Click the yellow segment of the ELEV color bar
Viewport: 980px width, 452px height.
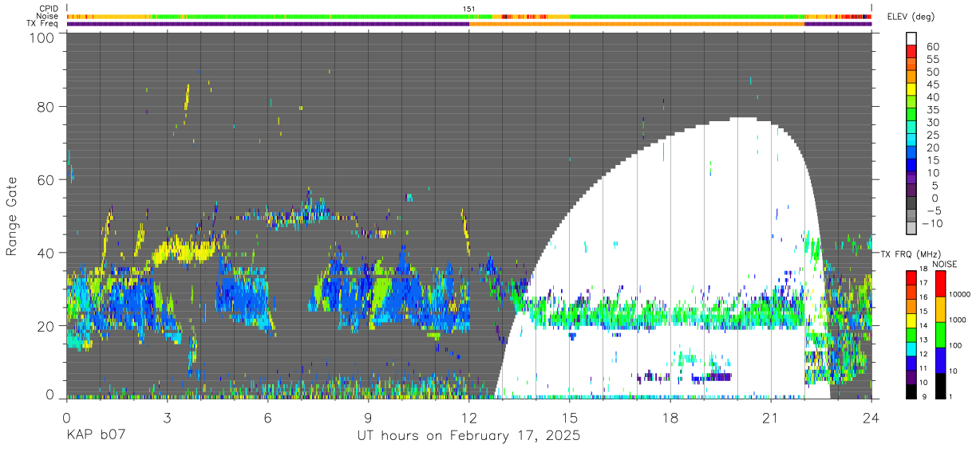tap(911, 89)
